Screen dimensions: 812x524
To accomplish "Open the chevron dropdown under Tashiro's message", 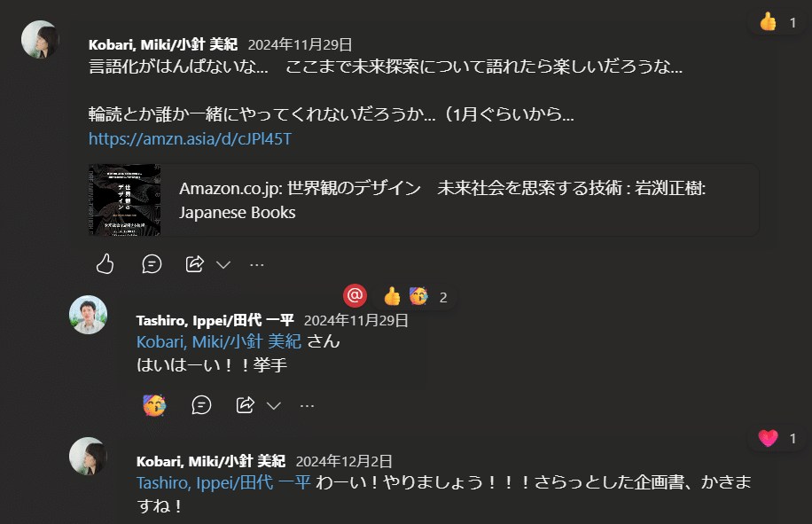I will coord(272,405).
